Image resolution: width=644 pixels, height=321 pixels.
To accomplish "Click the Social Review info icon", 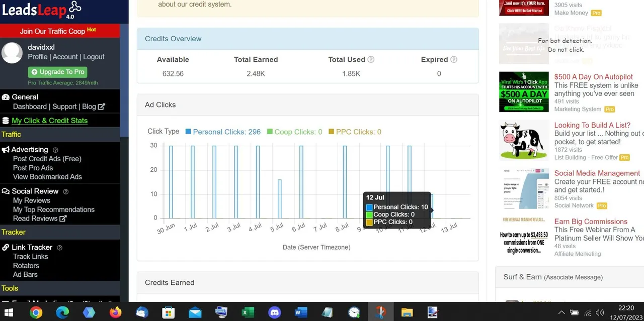I will click(x=66, y=191).
